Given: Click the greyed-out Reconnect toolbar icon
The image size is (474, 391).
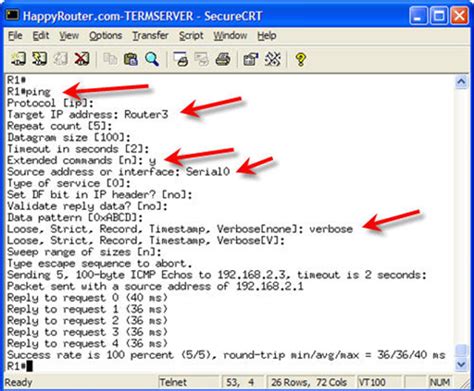Looking at the screenshot, I should (x=60, y=59).
